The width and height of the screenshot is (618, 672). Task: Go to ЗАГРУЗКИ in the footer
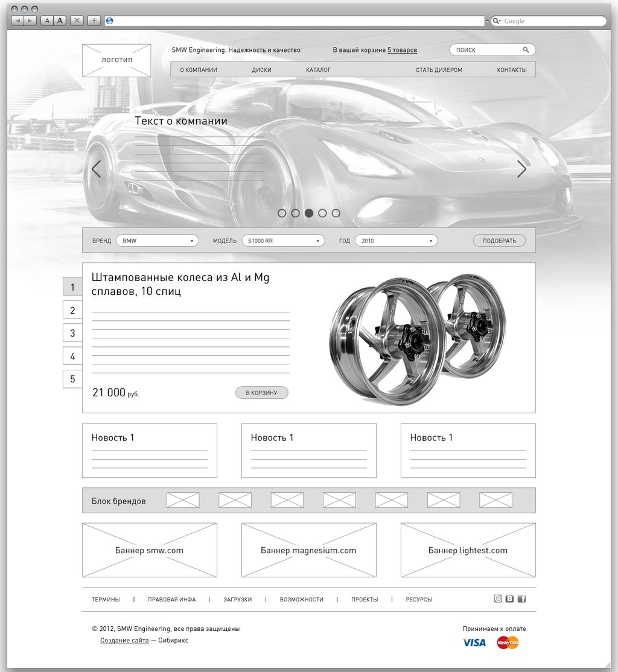(238, 599)
